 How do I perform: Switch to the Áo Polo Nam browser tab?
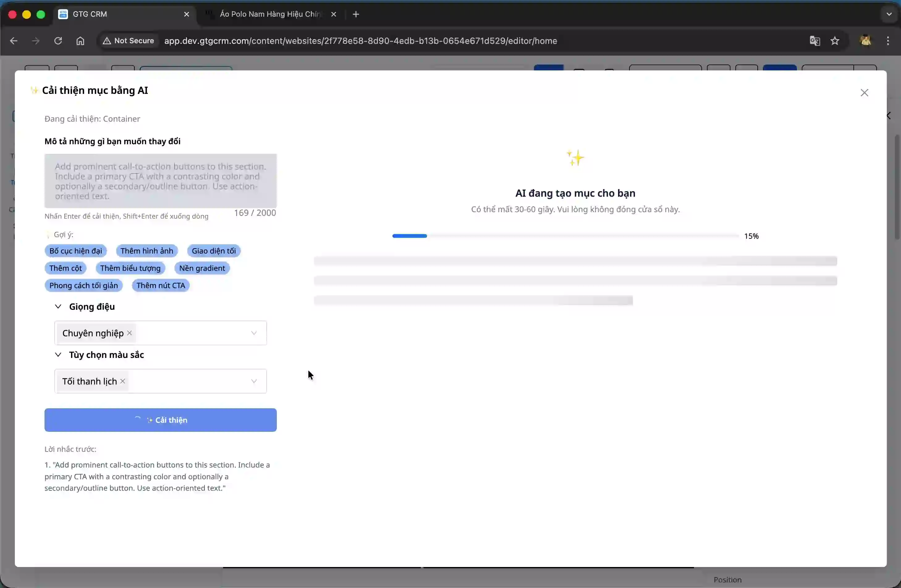click(269, 15)
